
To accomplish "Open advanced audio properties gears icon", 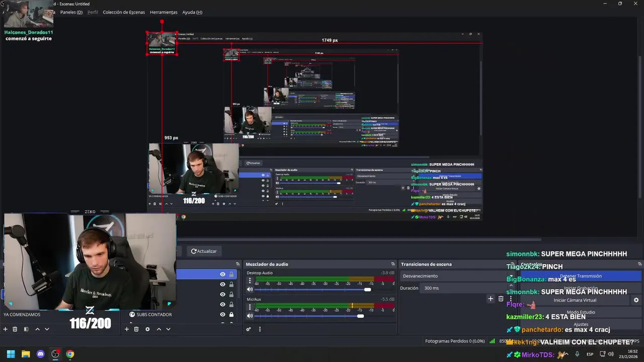I will click(x=249, y=329).
